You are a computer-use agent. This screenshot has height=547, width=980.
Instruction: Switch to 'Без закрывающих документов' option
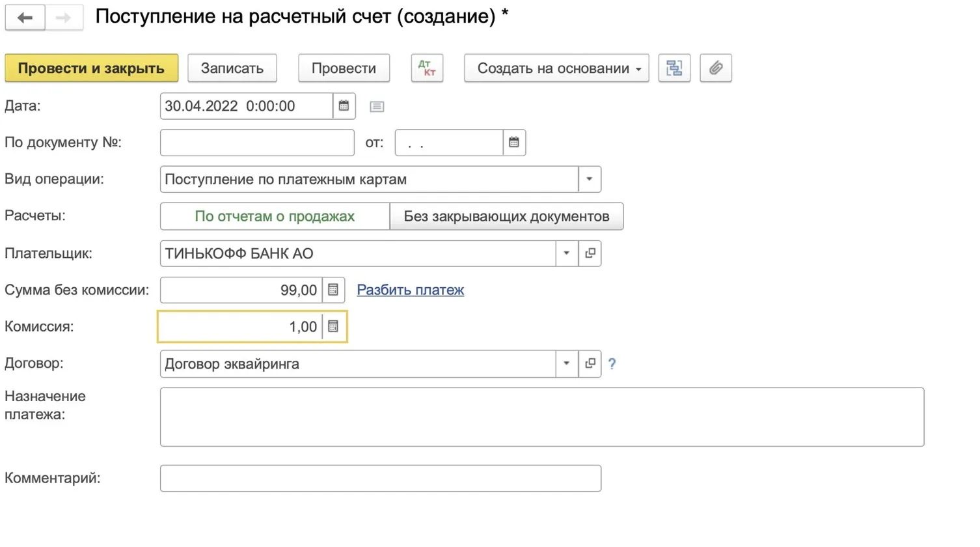[506, 217]
